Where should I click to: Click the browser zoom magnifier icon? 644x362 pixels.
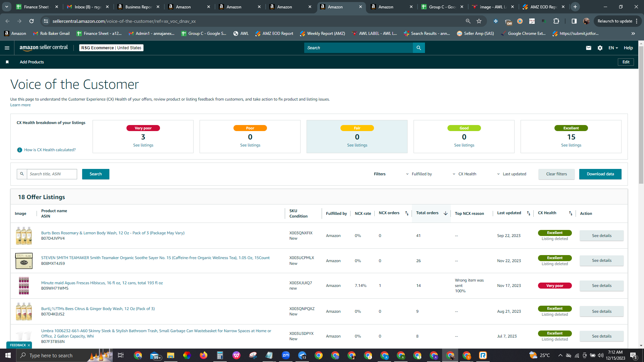[x=468, y=21]
